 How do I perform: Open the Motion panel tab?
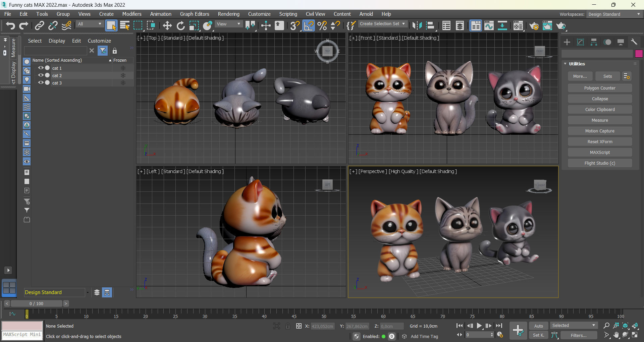pos(607,42)
